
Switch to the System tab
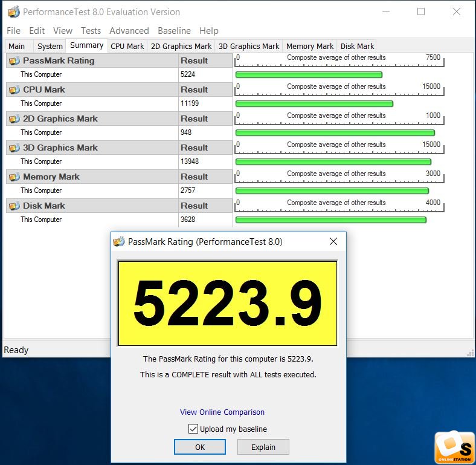50,46
